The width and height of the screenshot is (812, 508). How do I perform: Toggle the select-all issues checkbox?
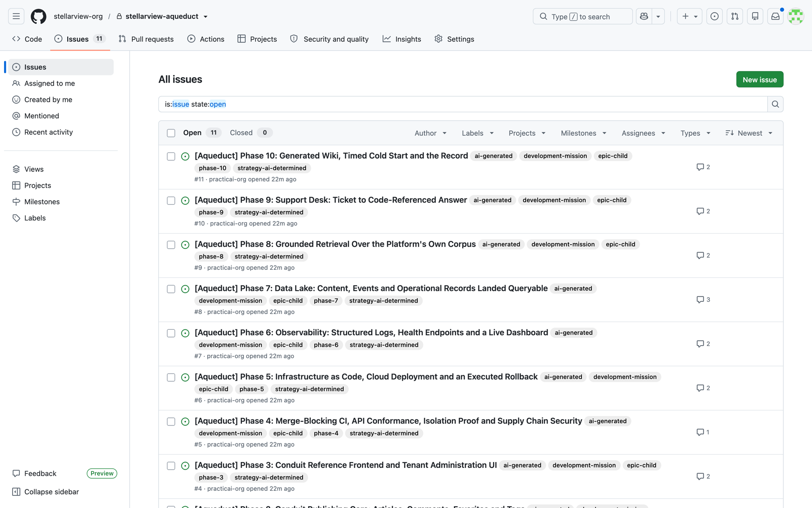click(171, 133)
